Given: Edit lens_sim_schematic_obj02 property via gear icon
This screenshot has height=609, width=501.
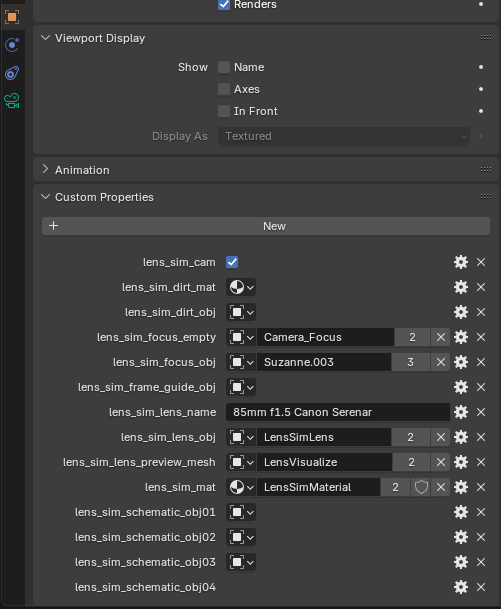Looking at the screenshot, I should tap(461, 537).
